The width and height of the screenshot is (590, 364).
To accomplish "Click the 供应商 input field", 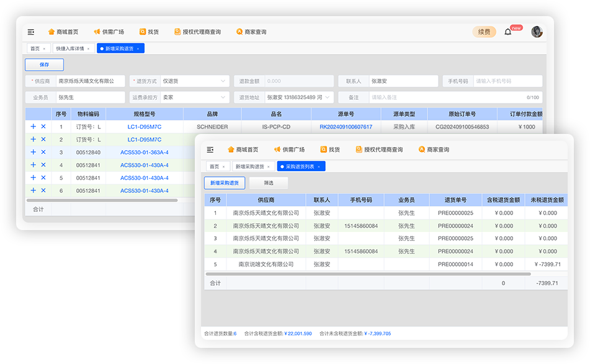I will tap(91, 81).
